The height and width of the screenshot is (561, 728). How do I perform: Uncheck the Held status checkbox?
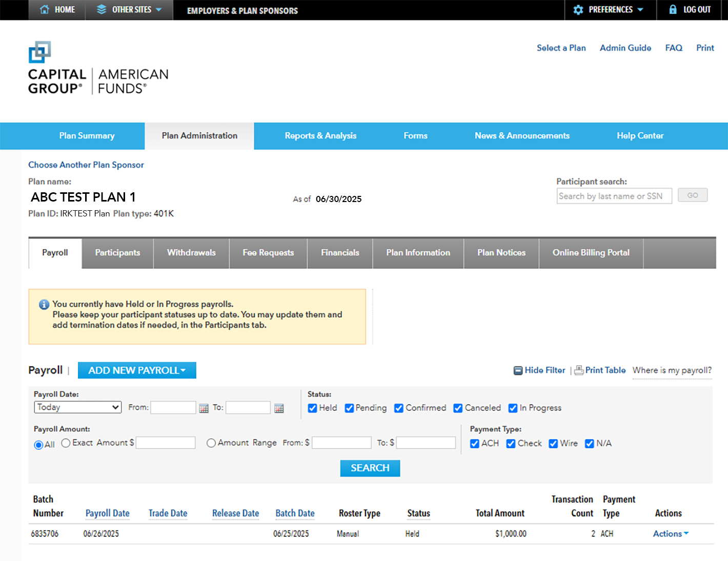[x=312, y=408]
